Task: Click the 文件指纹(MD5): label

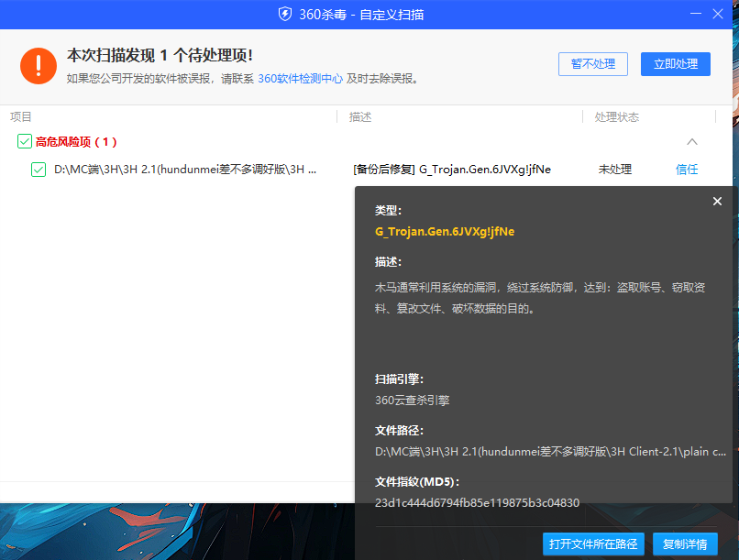Action: (x=417, y=482)
